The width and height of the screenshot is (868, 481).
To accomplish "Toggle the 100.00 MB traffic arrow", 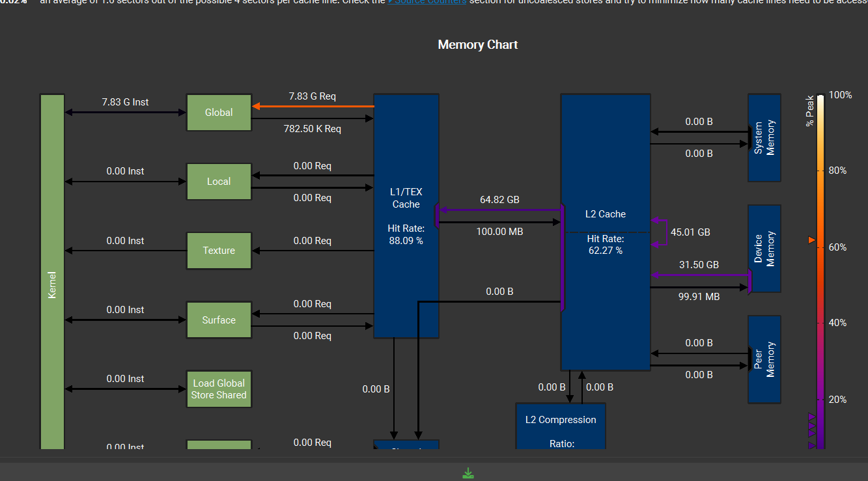I will click(x=499, y=221).
